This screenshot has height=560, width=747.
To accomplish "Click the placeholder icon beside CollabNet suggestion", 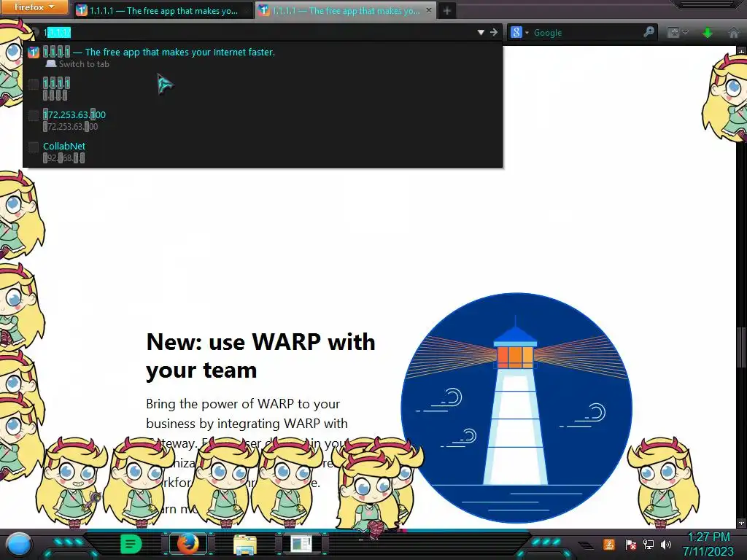I will tap(34, 147).
